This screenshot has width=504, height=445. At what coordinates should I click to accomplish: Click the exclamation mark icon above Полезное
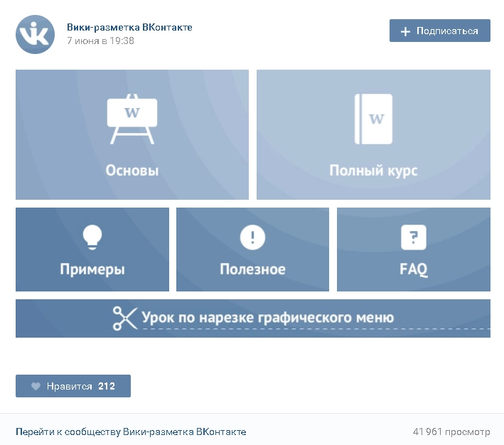[x=252, y=237]
